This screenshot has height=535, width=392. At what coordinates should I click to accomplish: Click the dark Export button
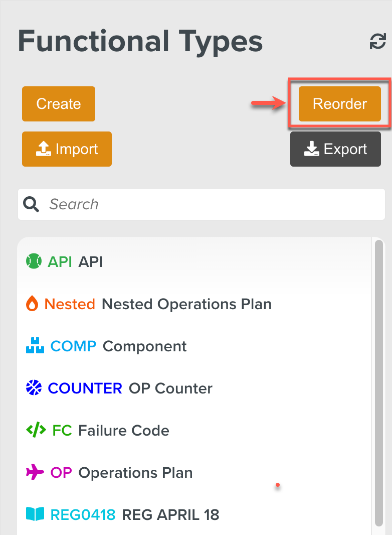[335, 149]
